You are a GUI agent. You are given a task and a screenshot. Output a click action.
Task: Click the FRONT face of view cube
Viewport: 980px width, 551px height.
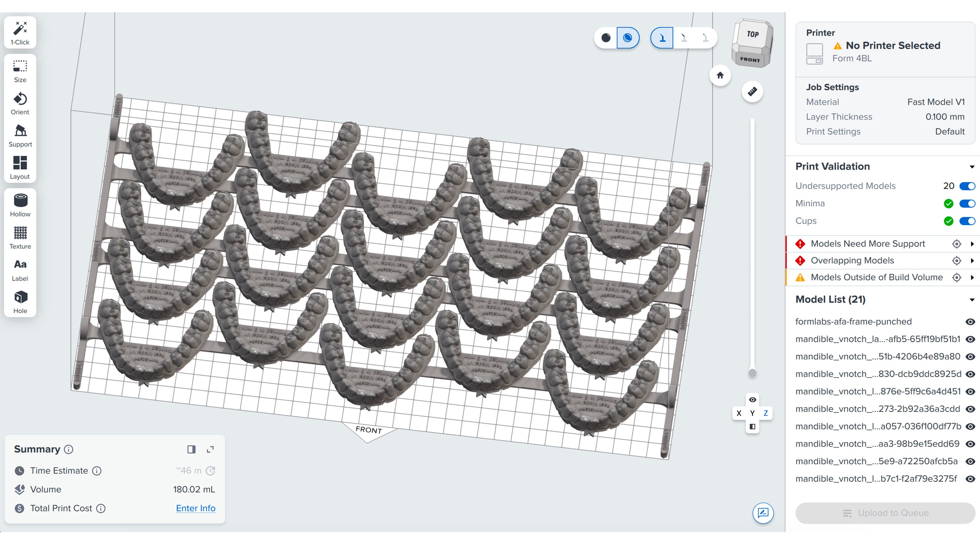pyautogui.click(x=750, y=60)
